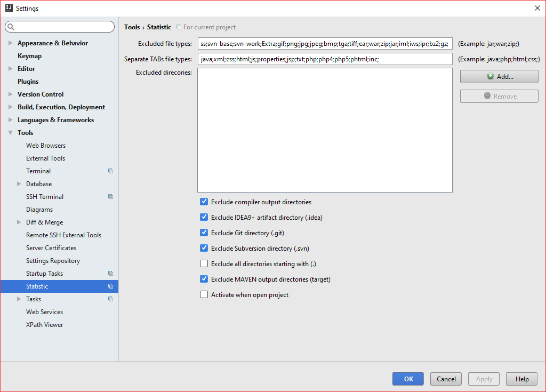Uncheck Exclude Subversion directory (.svn)
546x392 pixels.
coord(204,248)
